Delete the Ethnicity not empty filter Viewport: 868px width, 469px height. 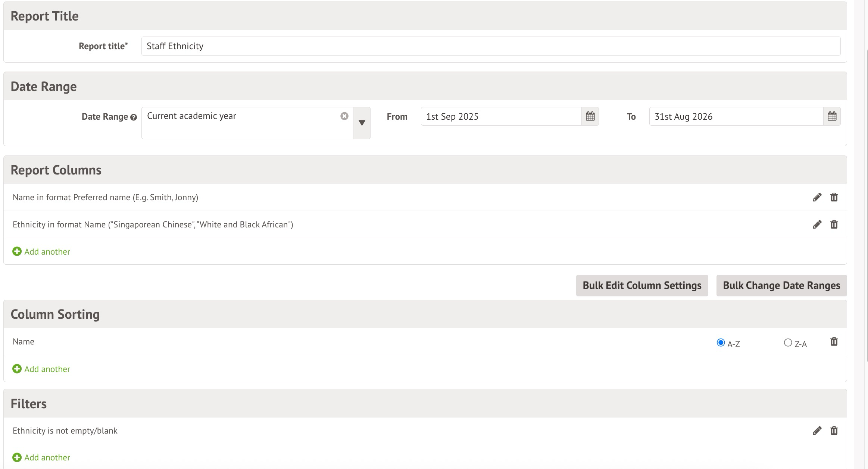[x=834, y=431]
